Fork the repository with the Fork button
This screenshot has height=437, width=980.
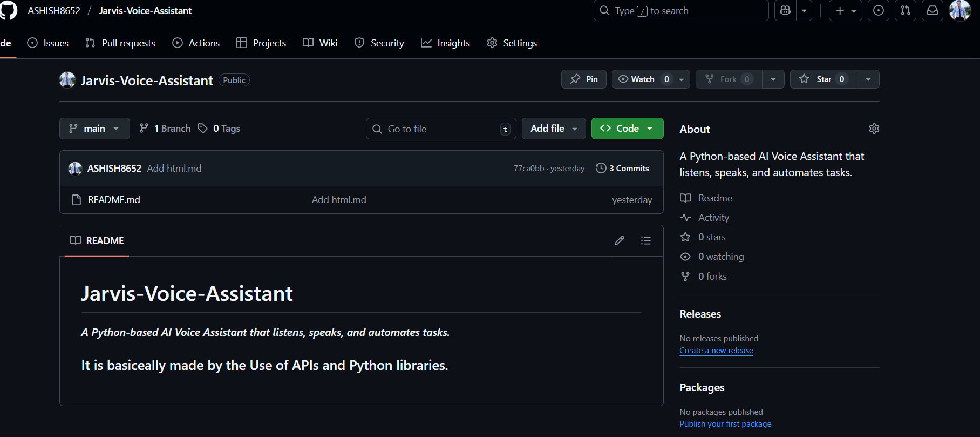tap(729, 79)
